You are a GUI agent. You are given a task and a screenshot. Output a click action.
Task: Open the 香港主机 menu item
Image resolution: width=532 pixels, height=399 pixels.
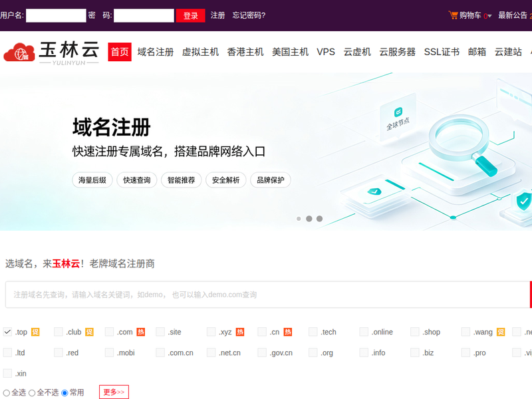tap(245, 52)
